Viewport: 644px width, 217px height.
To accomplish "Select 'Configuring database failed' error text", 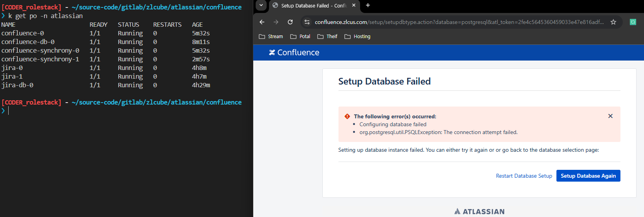I will pyautogui.click(x=393, y=124).
